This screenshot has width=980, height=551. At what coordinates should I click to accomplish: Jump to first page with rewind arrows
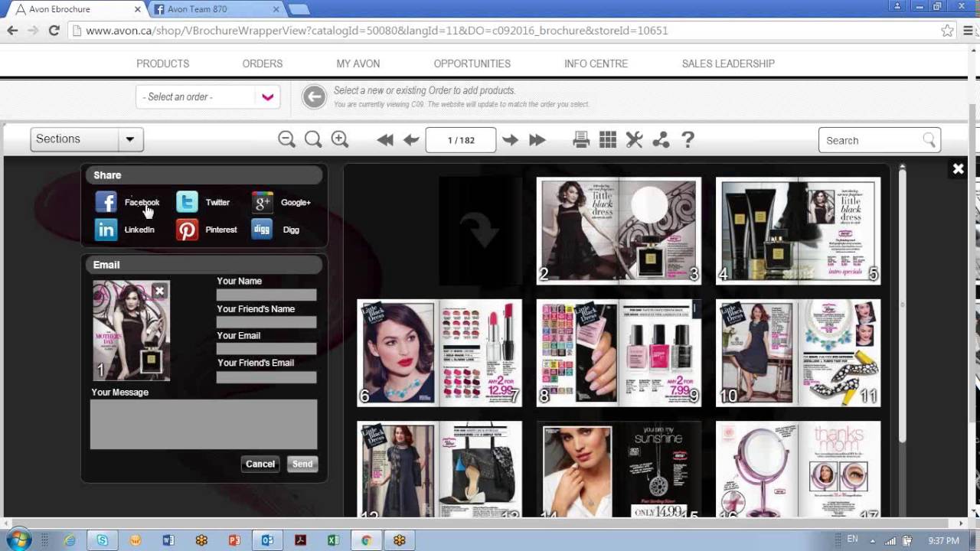385,140
